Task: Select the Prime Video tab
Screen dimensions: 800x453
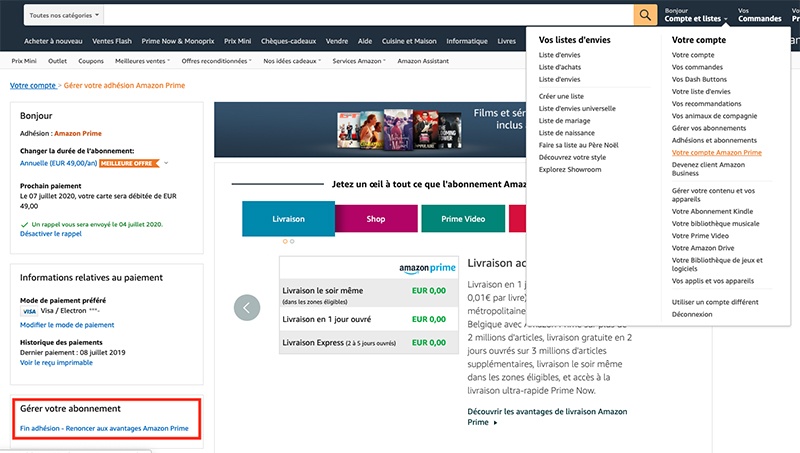Action: (462, 218)
